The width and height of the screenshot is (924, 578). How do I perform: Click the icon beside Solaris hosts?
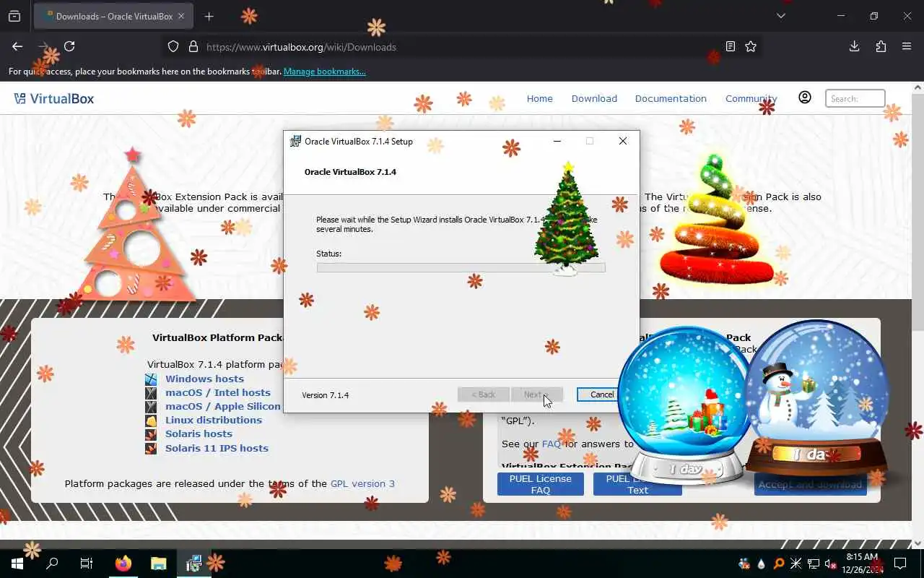pyautogui.click(x=151, y=433)
